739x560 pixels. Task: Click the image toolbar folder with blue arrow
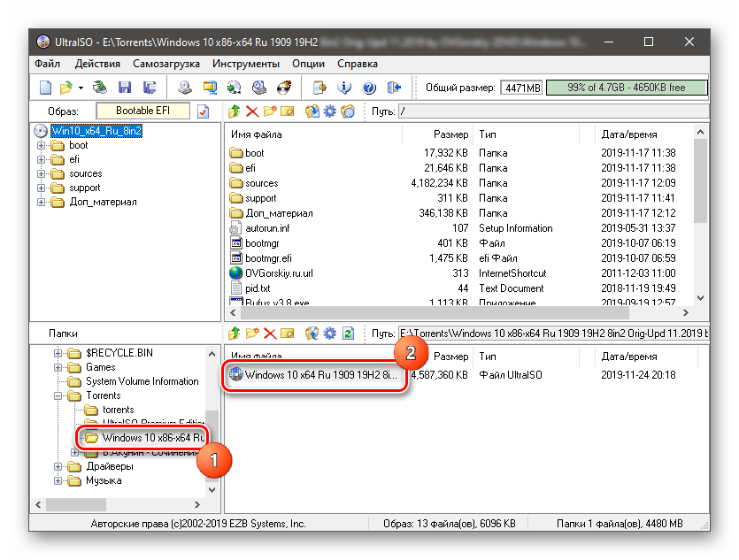[x=312, y=111]
